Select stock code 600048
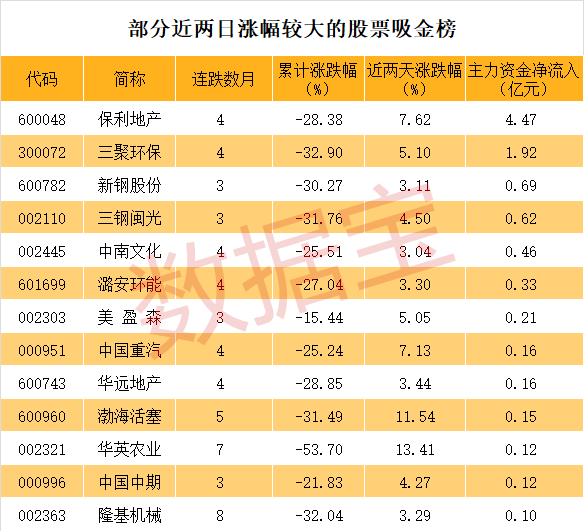This screenshot has height=531, width=584. tap(42, 120)
